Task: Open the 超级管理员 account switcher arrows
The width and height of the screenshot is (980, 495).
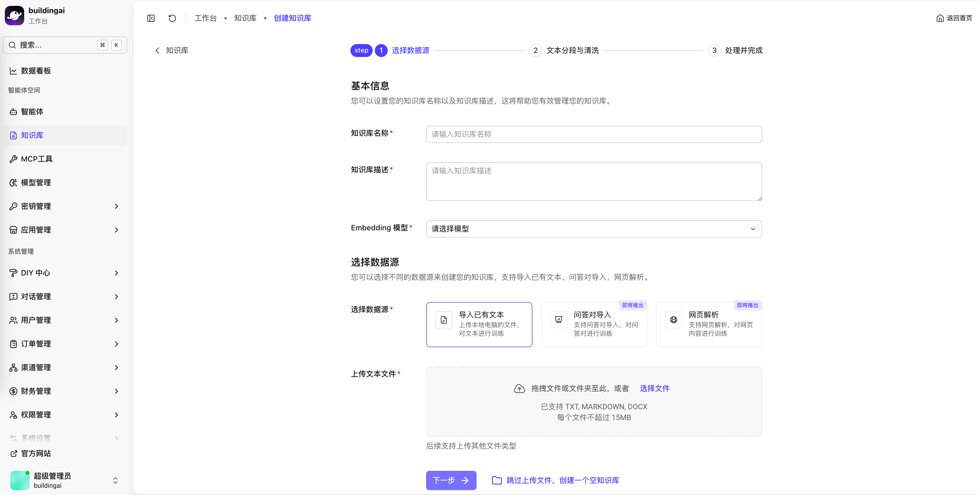Action: 115,480
